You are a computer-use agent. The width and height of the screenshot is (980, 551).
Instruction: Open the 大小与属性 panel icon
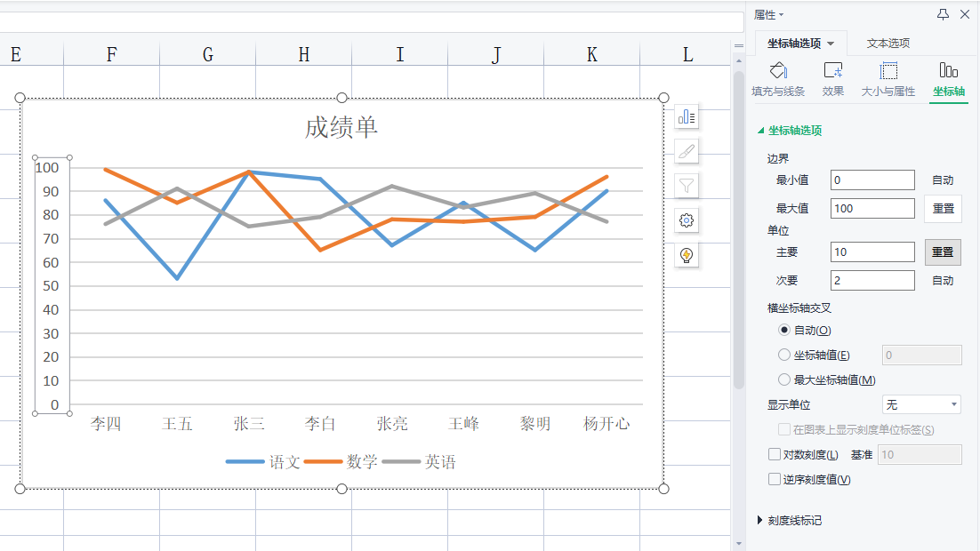pos(888,78)
